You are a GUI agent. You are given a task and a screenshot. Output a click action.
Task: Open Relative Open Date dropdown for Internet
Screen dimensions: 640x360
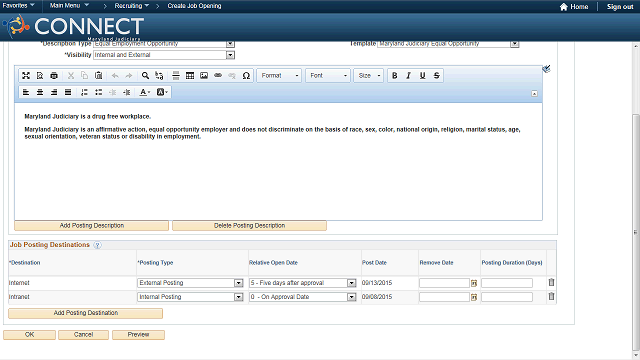click(351, 283)
